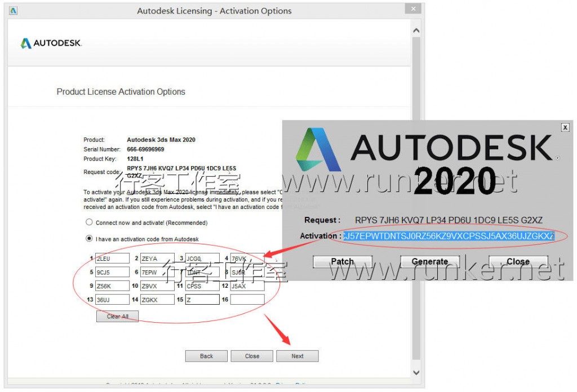Click activation code field 9 containing Z56K
Screen dimensions: 577x392
tap(112, 286)
